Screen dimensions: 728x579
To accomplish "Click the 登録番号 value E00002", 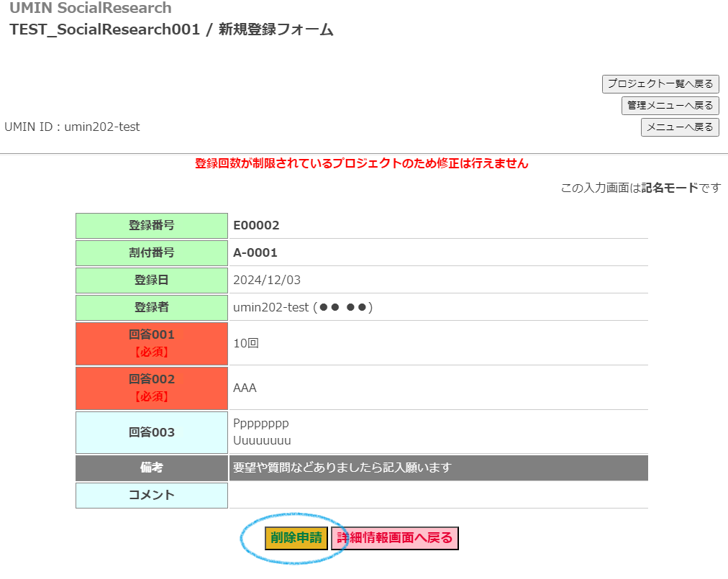I will pos(256,226).
